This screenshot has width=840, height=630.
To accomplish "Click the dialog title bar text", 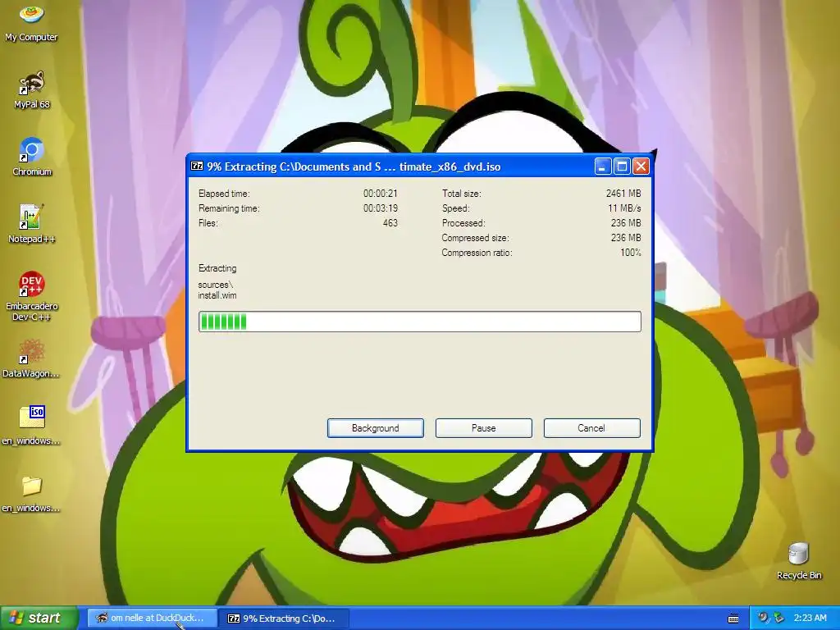I will [354, 167].
